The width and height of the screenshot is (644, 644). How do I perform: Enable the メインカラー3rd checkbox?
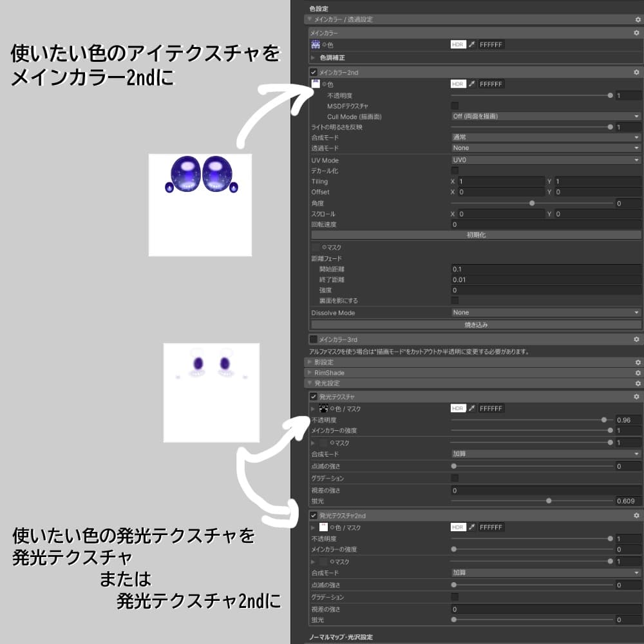tap(314, 339)
